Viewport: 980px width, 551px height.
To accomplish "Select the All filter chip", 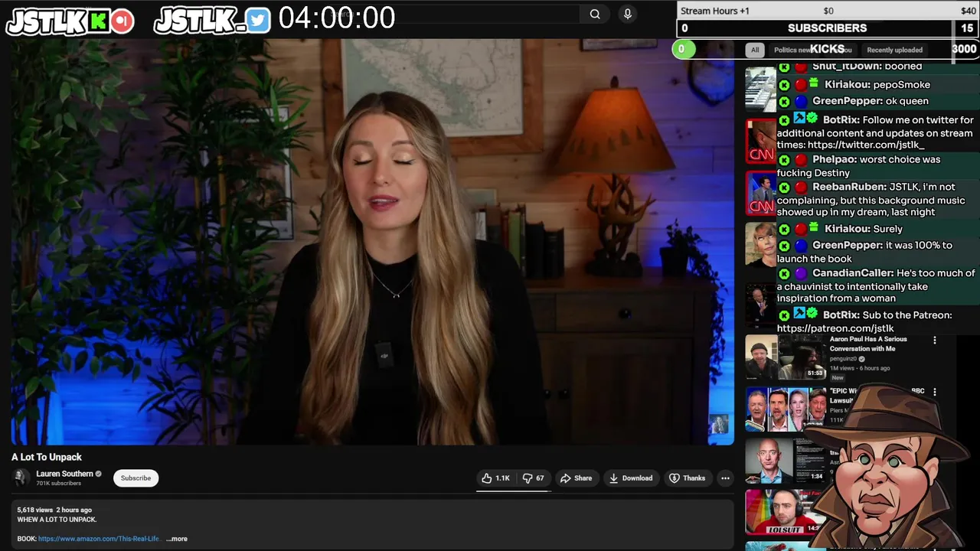I will point(755,50).
